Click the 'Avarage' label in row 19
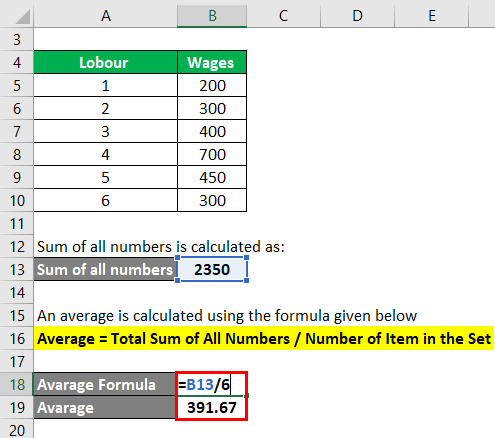 pyautogui.click(x=104, y=407)
